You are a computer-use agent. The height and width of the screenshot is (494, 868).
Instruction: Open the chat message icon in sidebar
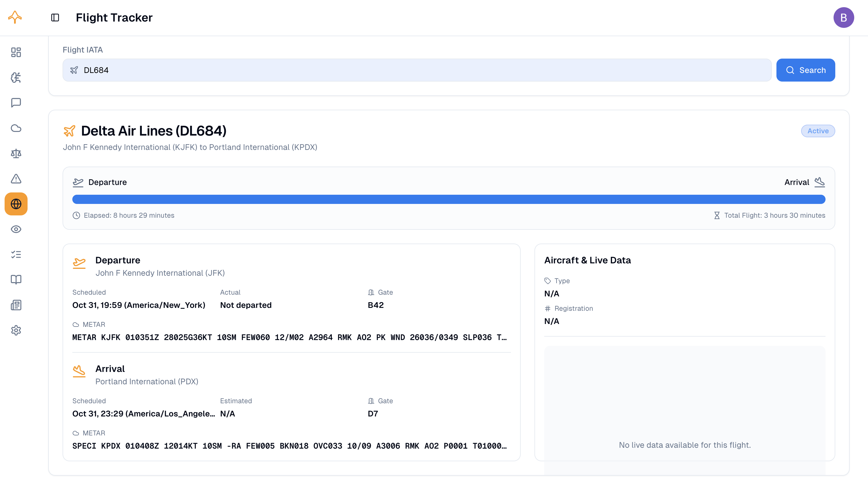click(16, 103)
